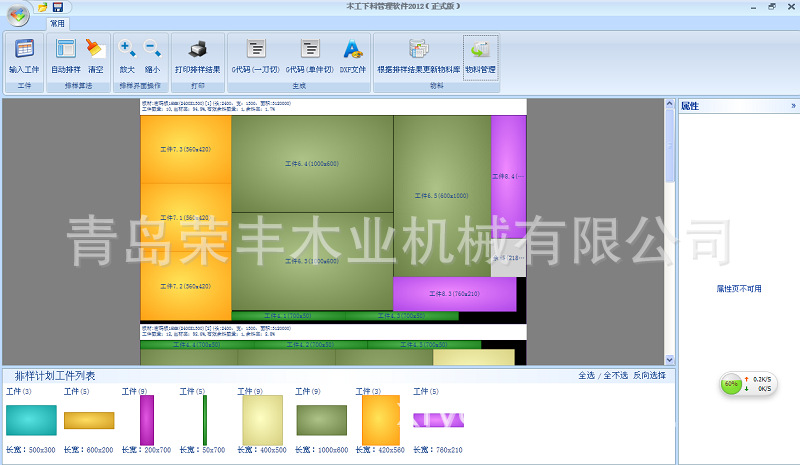Click 全选 to select all workpieces

586,375
